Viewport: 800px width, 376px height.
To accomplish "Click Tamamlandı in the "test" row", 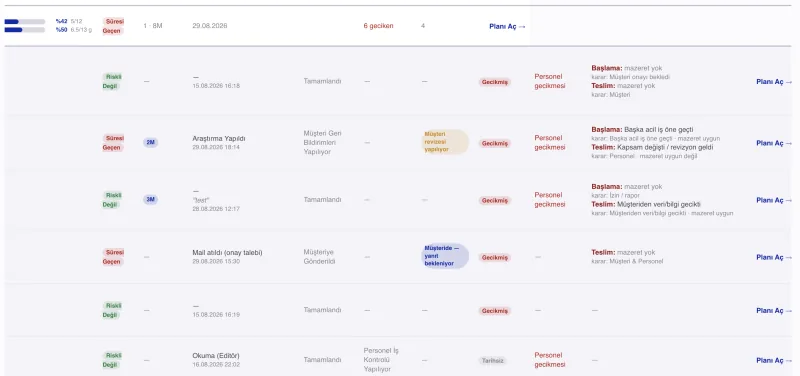I will pos(322,200).
